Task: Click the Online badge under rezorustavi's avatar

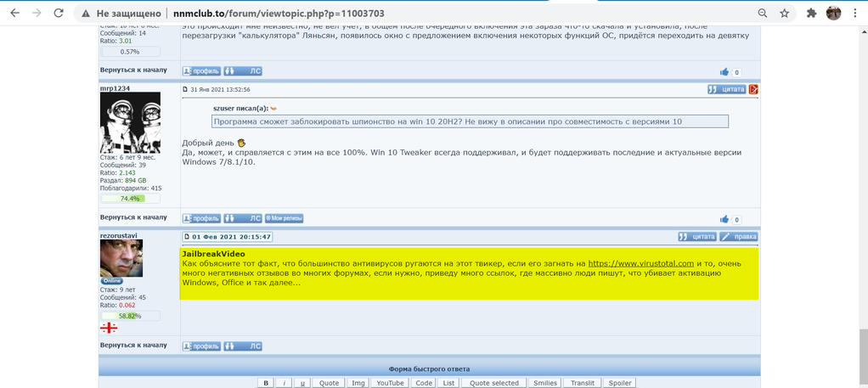Action: click(112, 281)
